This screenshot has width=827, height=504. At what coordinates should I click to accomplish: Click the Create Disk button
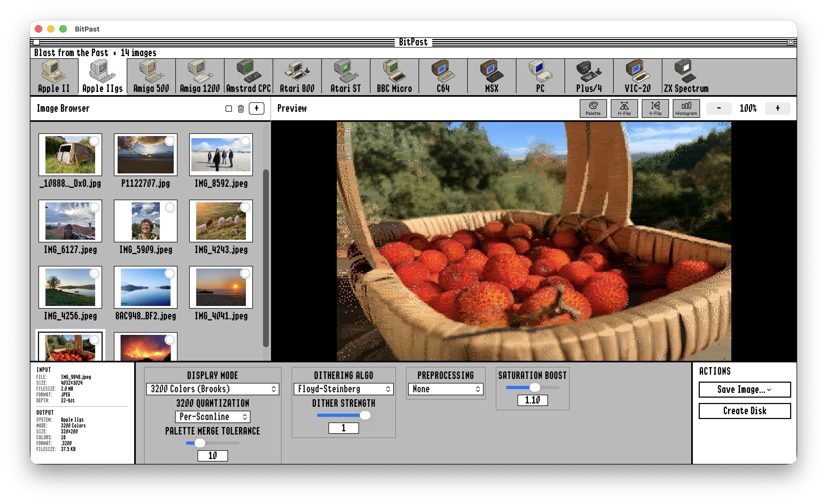click(744, 411)
